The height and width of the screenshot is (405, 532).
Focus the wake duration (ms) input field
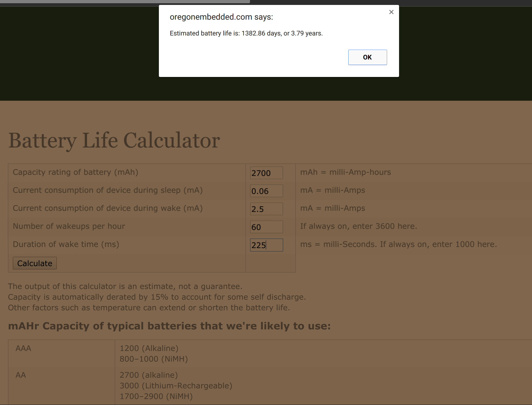pyautogui.click(x=266, y=245)
